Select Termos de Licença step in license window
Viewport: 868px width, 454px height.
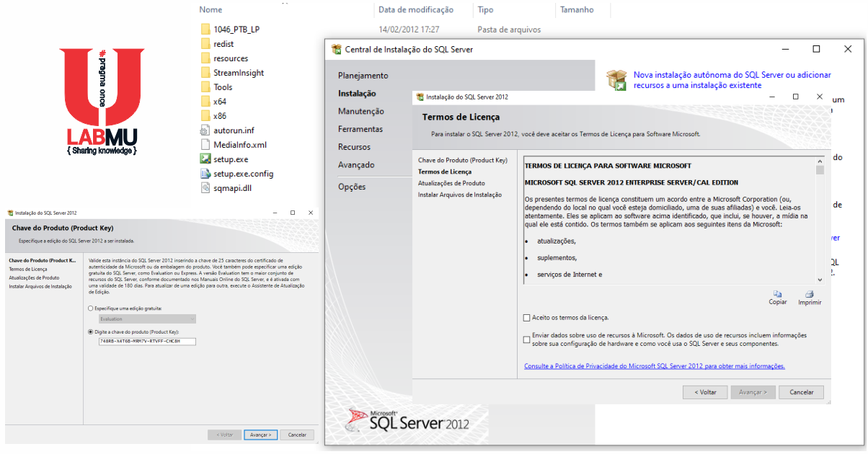445,172
